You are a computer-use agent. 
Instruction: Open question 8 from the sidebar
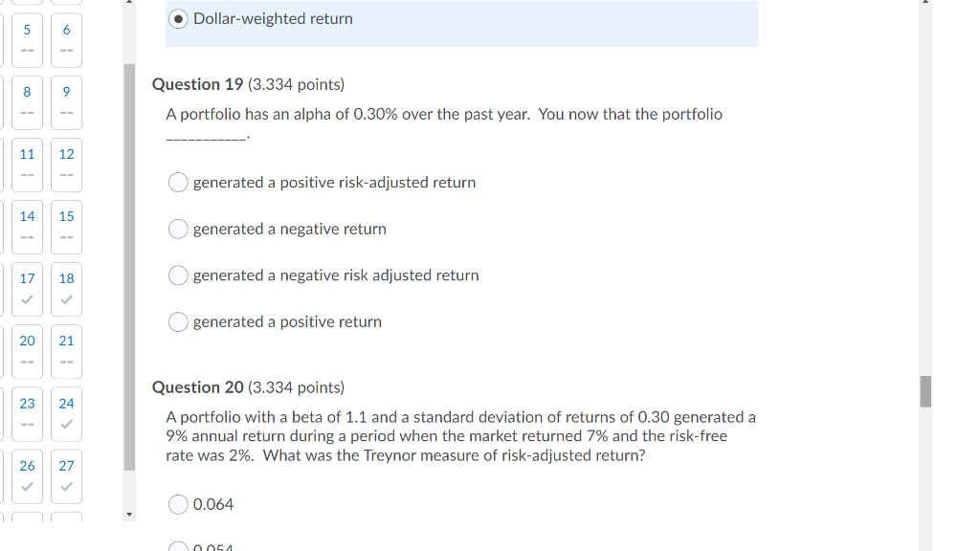coord(26,101)
